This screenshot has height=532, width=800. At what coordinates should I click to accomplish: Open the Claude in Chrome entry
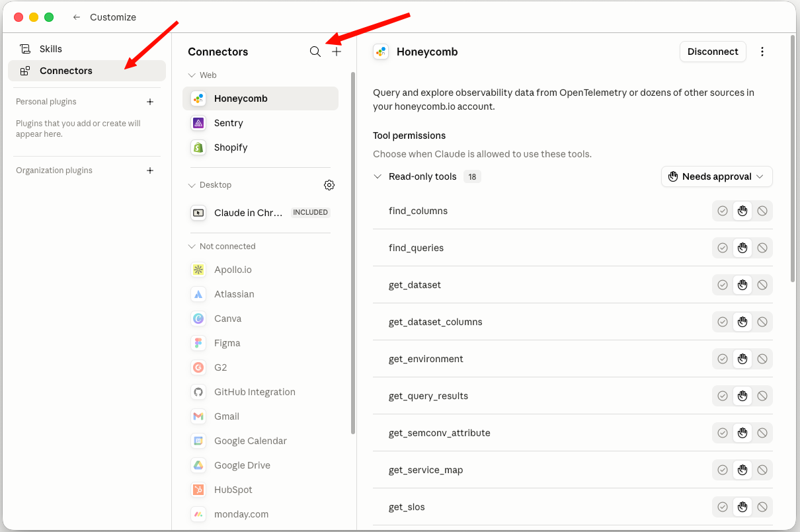(x=260, y=213)
